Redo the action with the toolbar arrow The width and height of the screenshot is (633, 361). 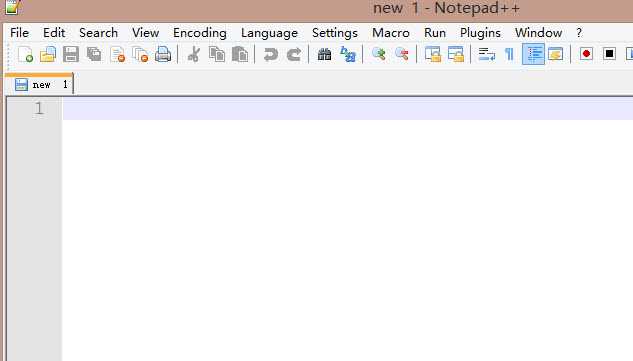click(x=294, y=54)
